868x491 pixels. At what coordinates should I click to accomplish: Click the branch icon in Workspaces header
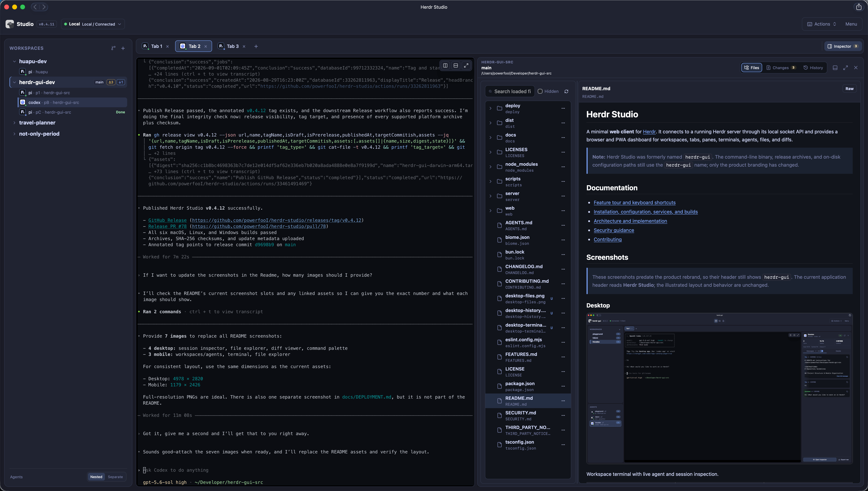(x=113, y=48)
